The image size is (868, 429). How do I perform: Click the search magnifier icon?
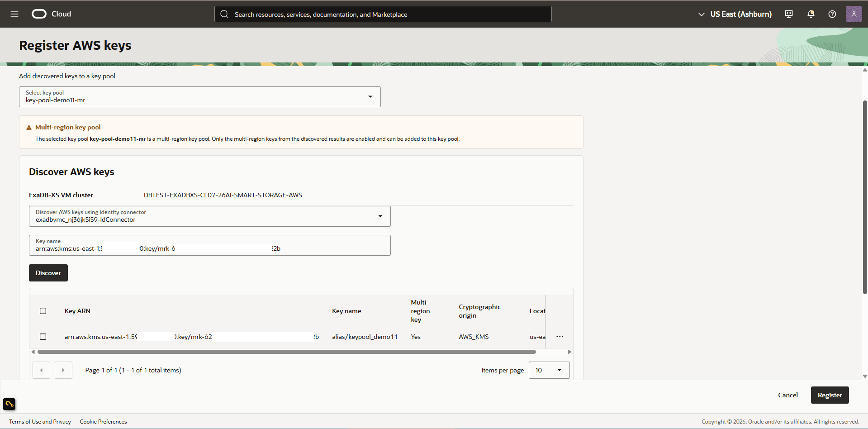coord(224,14)
